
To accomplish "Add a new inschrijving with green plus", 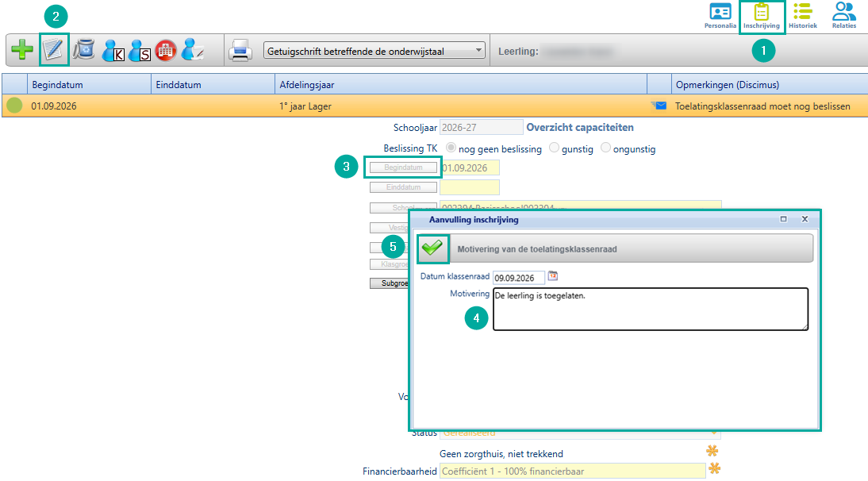I will [x=22, y=50].
